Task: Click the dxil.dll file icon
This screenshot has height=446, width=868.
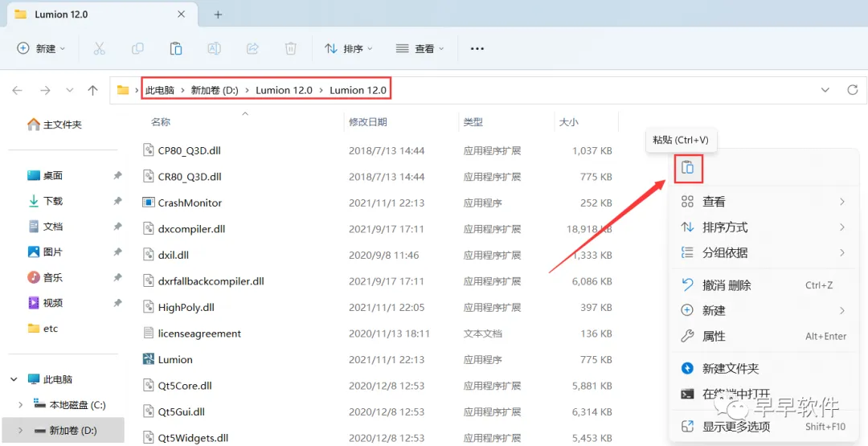Action: click(x=148, y=255)
